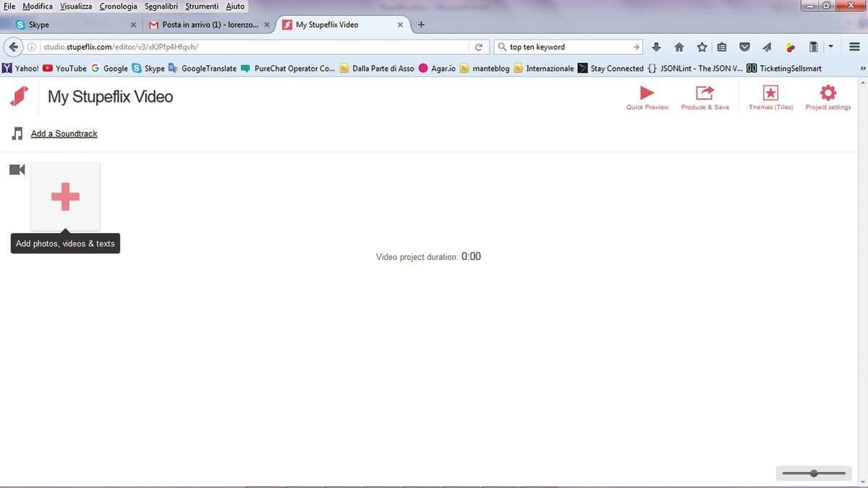This screenshot has width=868, height=488.
Task: Go back to the previous page
Action: 13,47
